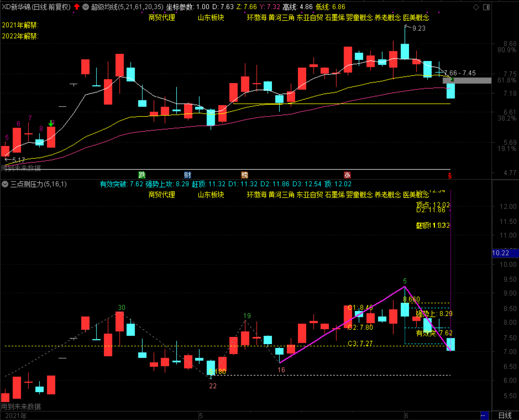Click the 2022年解禁: text line

(x=20, y=36)
